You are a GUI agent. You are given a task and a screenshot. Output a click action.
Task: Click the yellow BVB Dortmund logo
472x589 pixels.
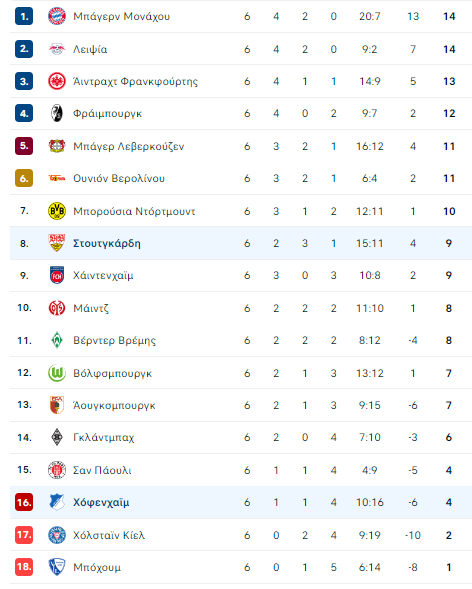[x=57, y=211]
